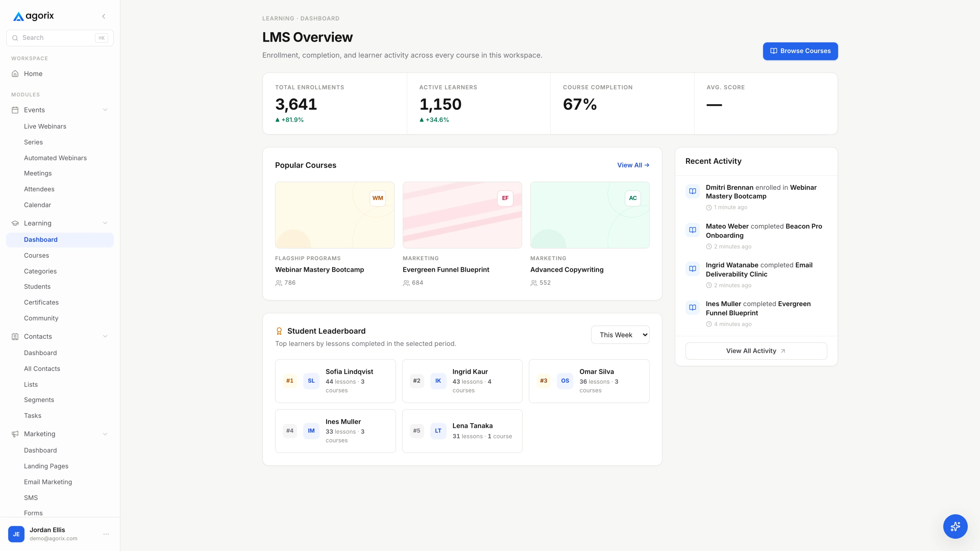Click the JE user avatar

(16, 534)
